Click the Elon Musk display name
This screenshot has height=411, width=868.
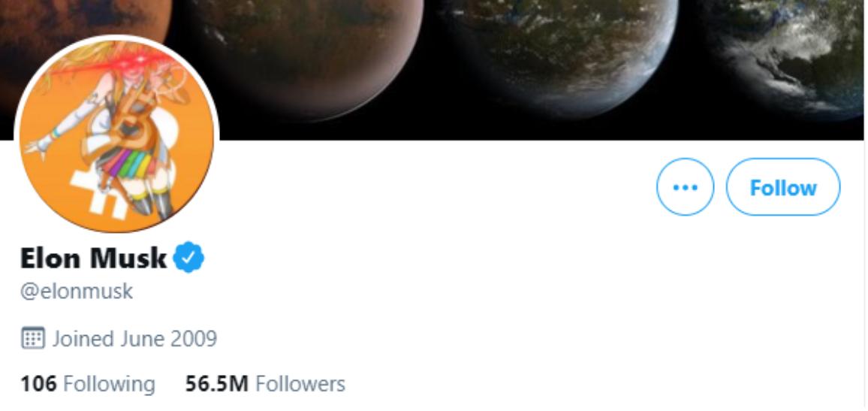[x=94, y=258]
